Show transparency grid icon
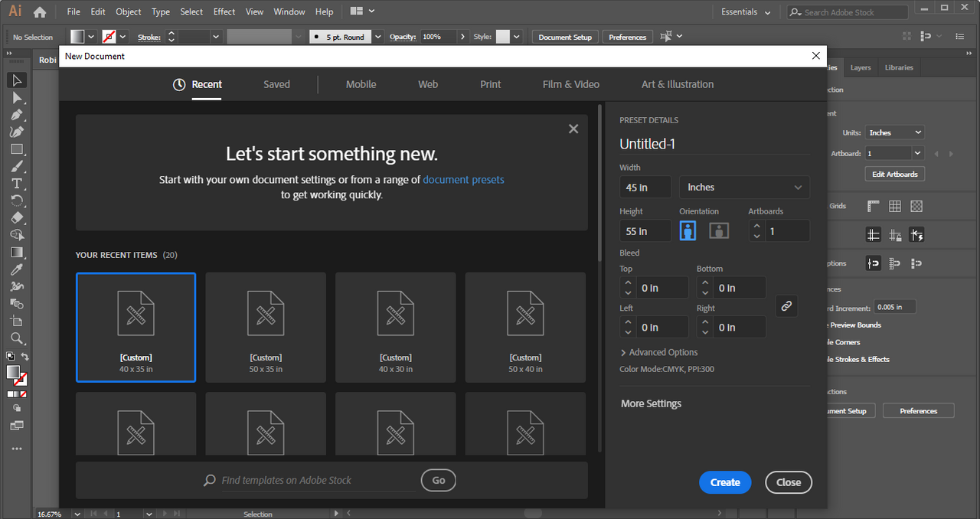This screenshot has height=519, width=980. pos(916,206)
